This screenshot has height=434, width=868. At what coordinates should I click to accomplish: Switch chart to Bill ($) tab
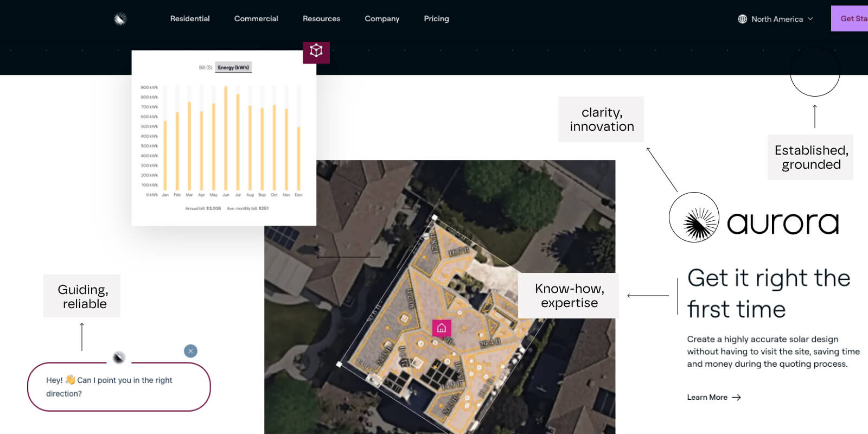(x=206, y=67)
